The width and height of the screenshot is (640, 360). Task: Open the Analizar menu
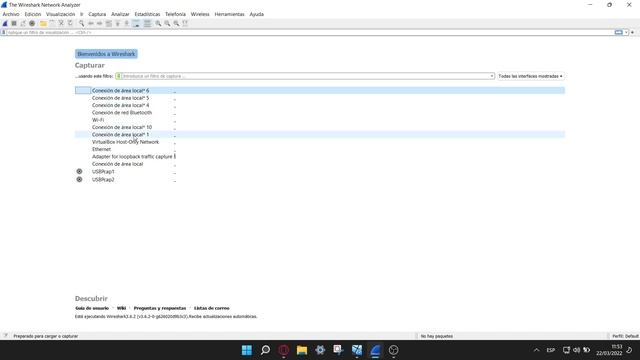pyautogui.click(x=120, y=14)
